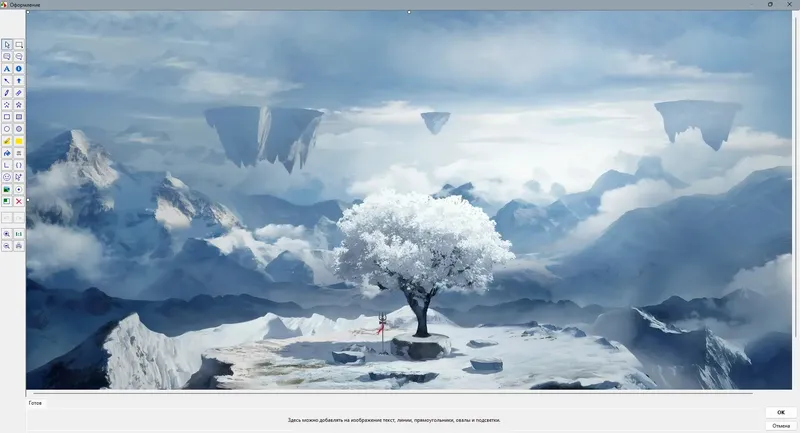Click the green frame edge tool
This screenshot has width=800, height=433.
(x=7, y=201)
